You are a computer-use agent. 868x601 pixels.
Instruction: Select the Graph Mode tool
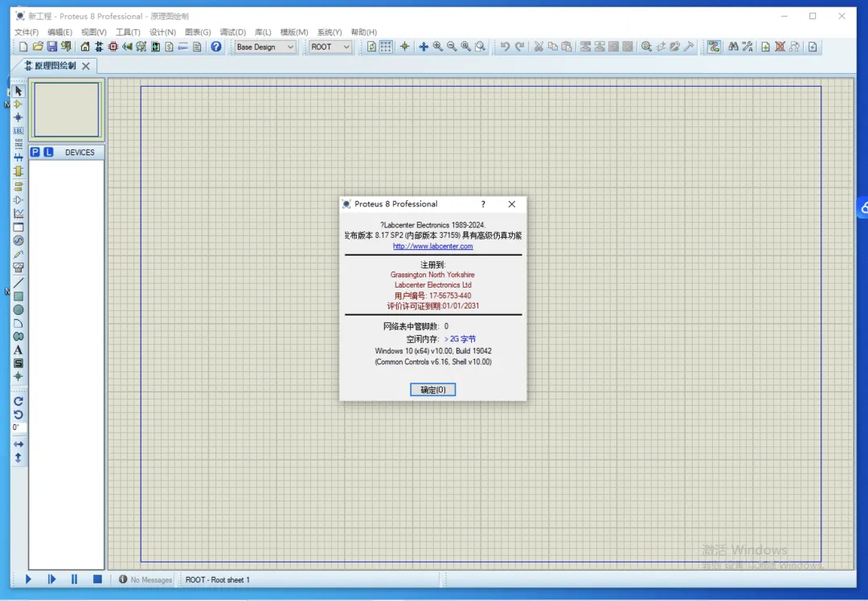18,214
